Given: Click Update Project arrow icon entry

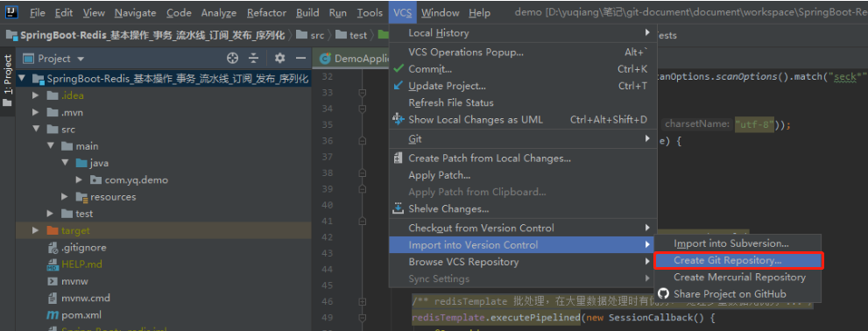Looking at the screenshot, I should 523,86.
